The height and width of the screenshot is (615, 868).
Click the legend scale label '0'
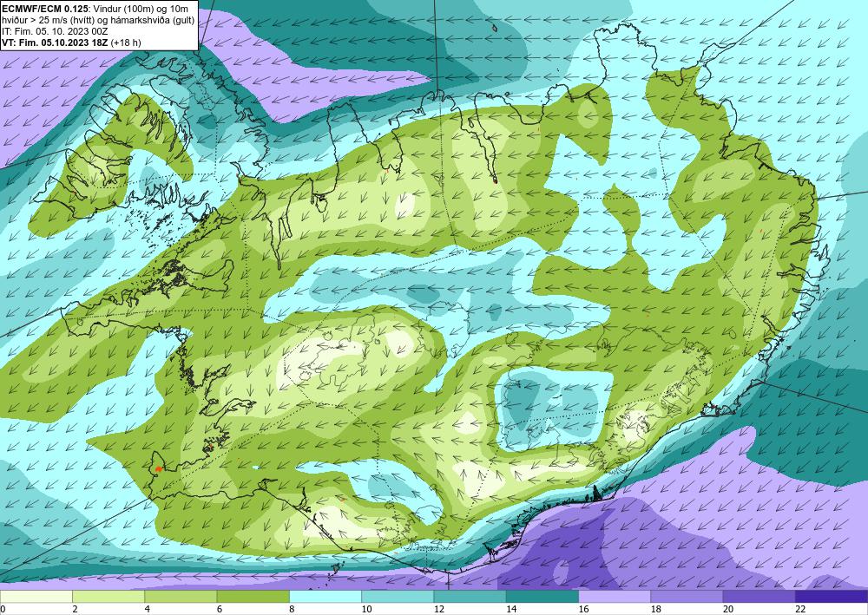pos(3,609)
